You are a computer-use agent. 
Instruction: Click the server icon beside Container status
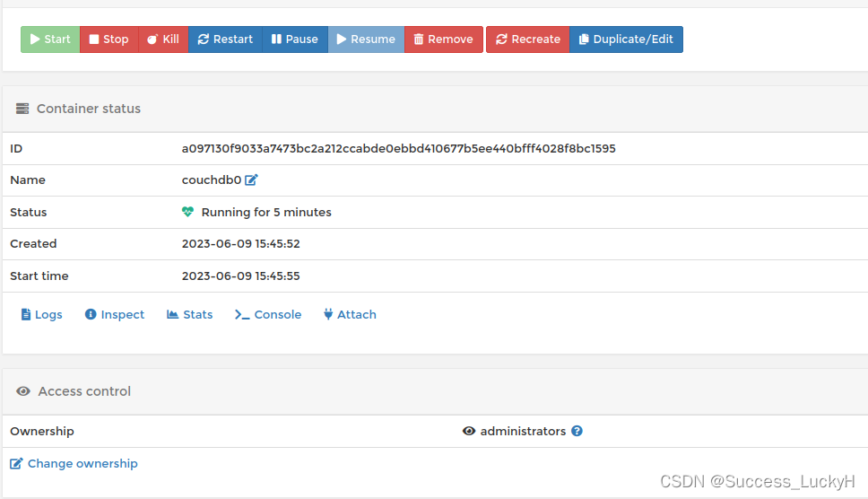pos(22,109)
